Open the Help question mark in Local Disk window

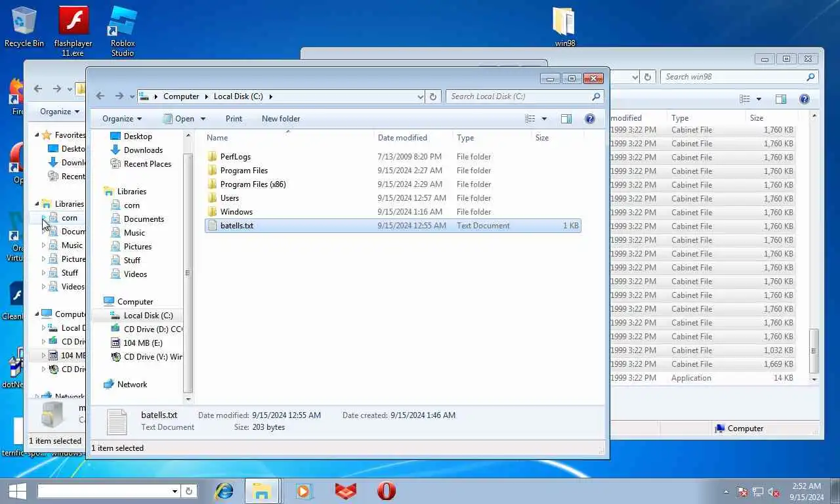tap(590, 119)
